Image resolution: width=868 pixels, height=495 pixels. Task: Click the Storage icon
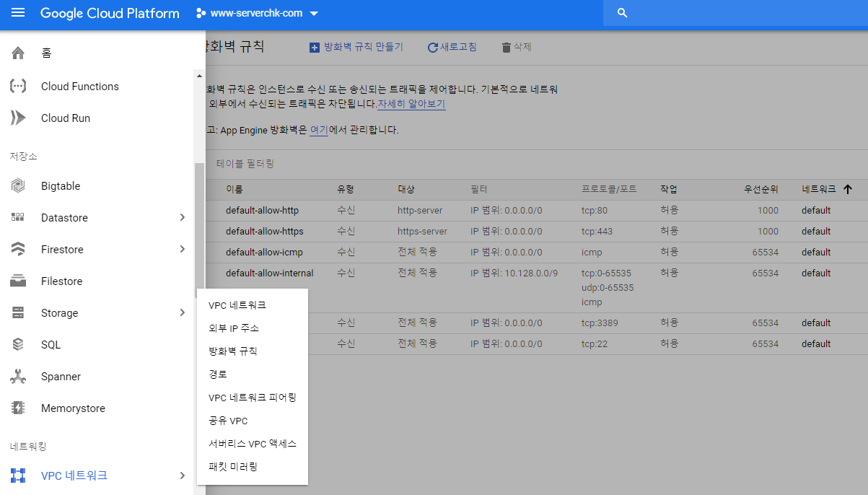[18, 313]
